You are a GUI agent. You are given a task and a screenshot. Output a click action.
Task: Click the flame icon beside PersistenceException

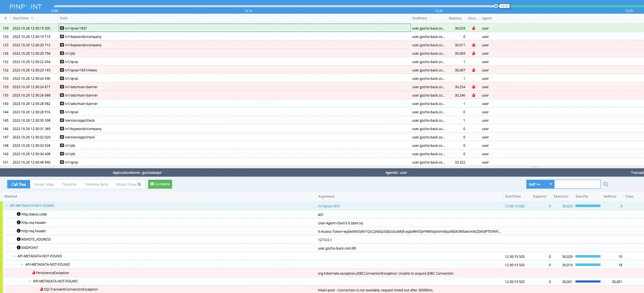(34, 273)
